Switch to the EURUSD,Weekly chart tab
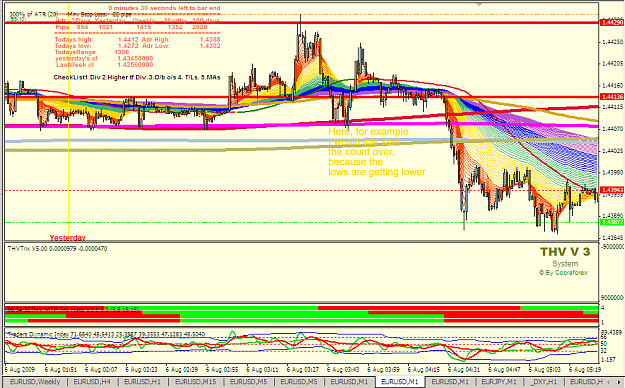This screenshot has width=625, height=388. click(35, 382)
